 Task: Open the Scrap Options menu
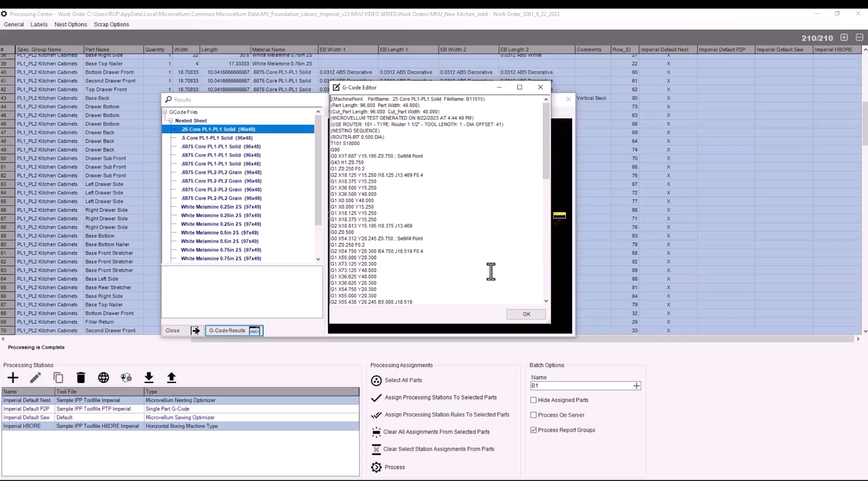pyautogui.click(x=111, y=24)
